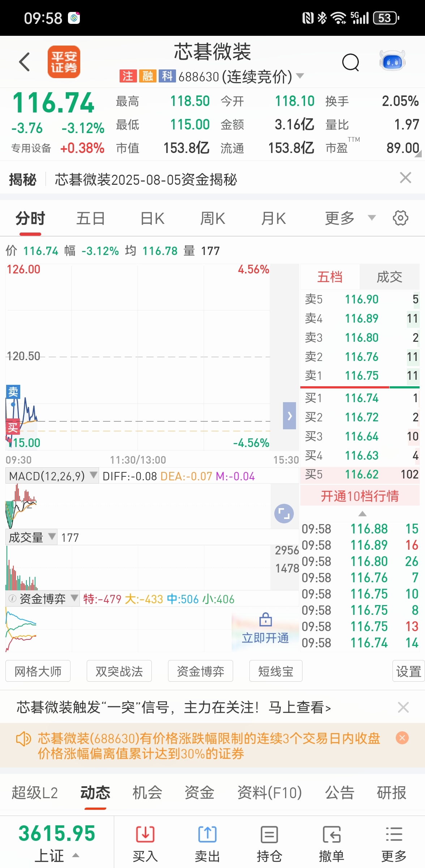Screen dimensions: 425x868
Task: Open the 公告 tab
Action: pyautogui.click(x=340, y=793)
